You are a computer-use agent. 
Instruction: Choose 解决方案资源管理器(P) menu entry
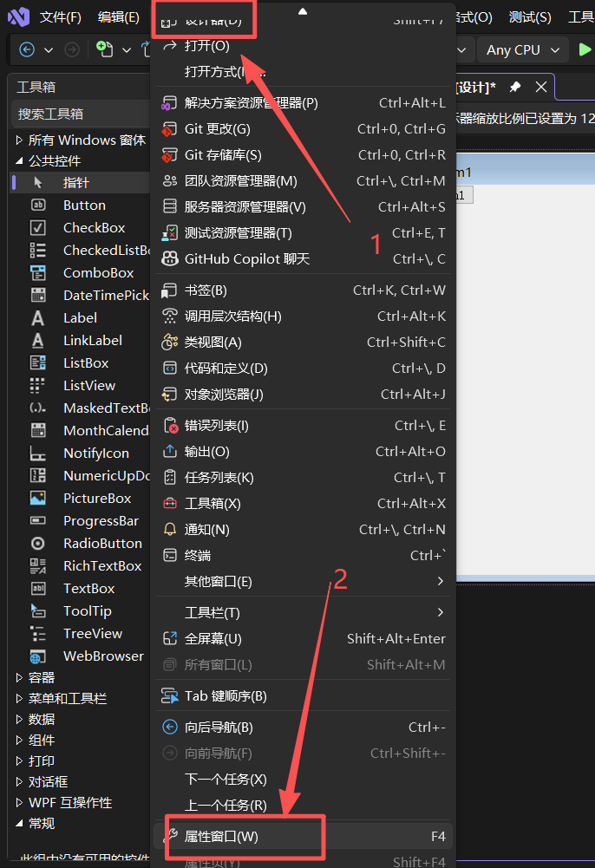pos(304,103)
